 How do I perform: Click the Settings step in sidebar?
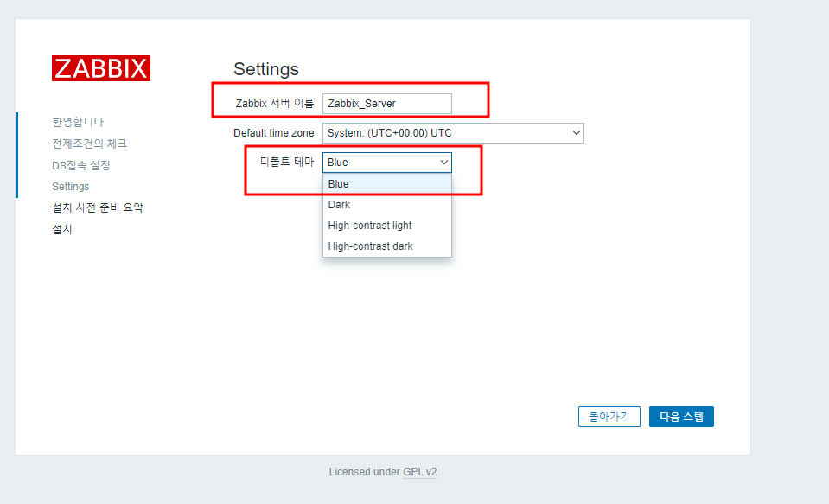70,187
